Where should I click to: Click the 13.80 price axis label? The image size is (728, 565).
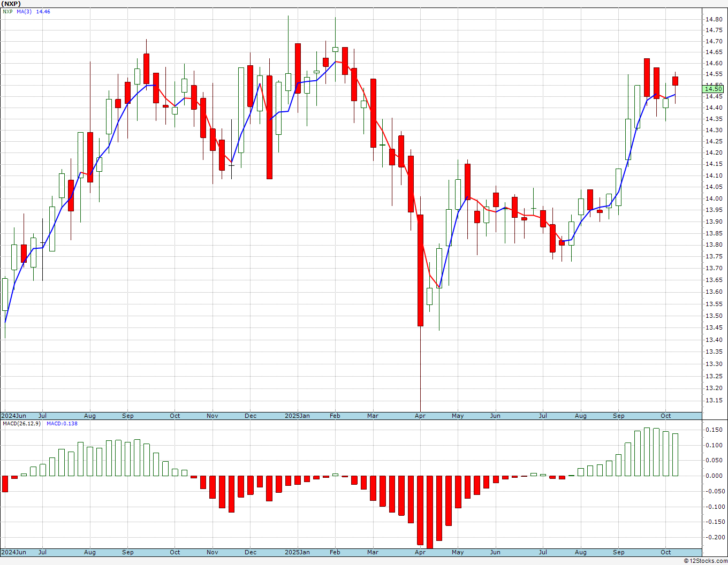pyautogui.click(x=714, y=245)
